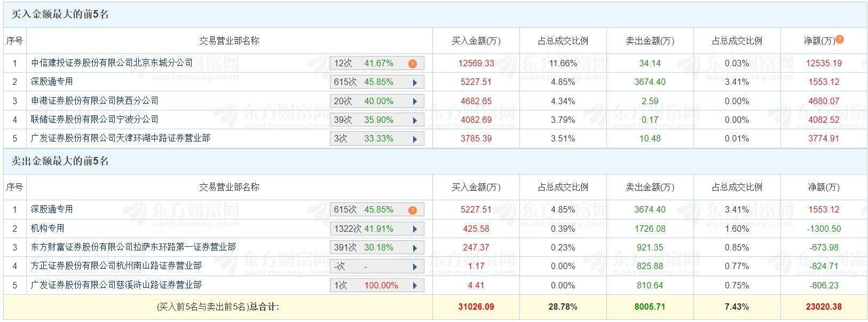Open 申港证券股份有限公司陕西分公司 link
The height and width of the screenshot is (322, 868).
pos(94,101)
